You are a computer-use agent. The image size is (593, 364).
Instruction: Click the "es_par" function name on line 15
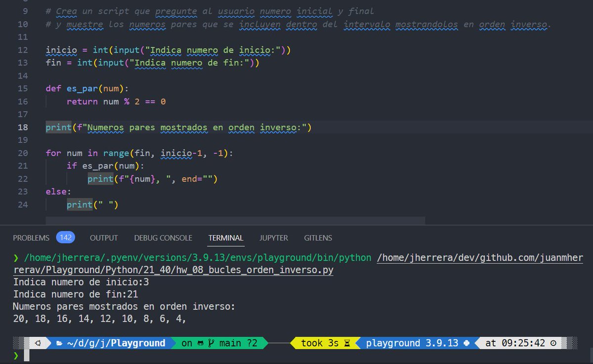[x=82, y=89]
